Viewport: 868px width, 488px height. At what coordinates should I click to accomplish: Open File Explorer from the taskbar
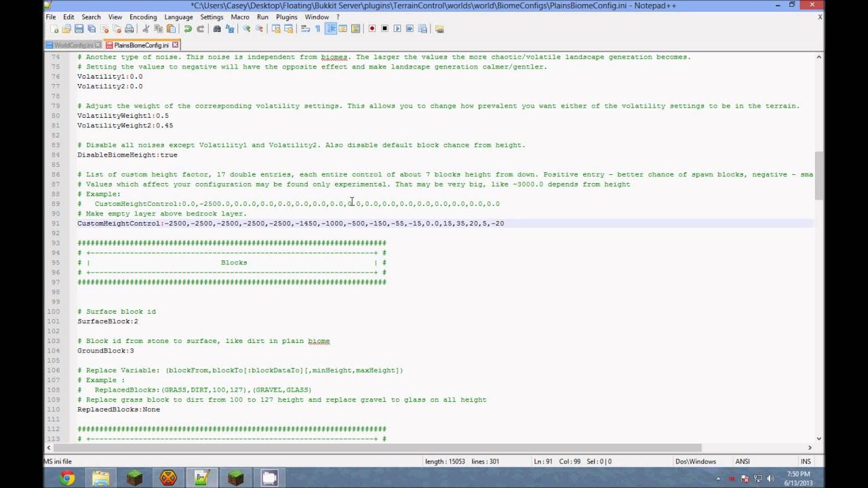(100, 479)
